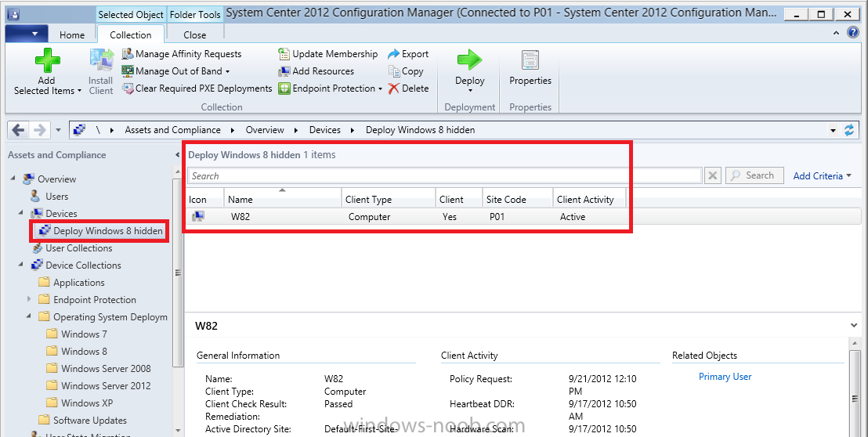Click Update Membership
The image size is (868, 437).
[x=327, y=54]
